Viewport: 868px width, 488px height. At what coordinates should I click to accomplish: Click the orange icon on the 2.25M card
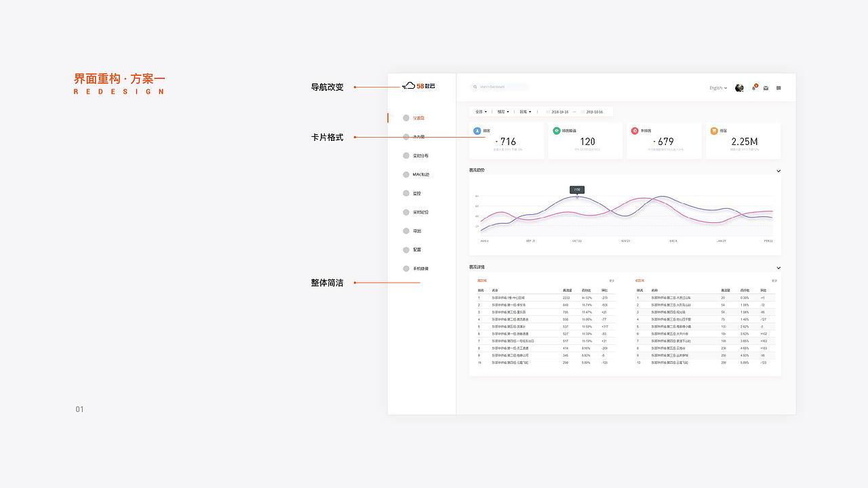click(714, 131)
